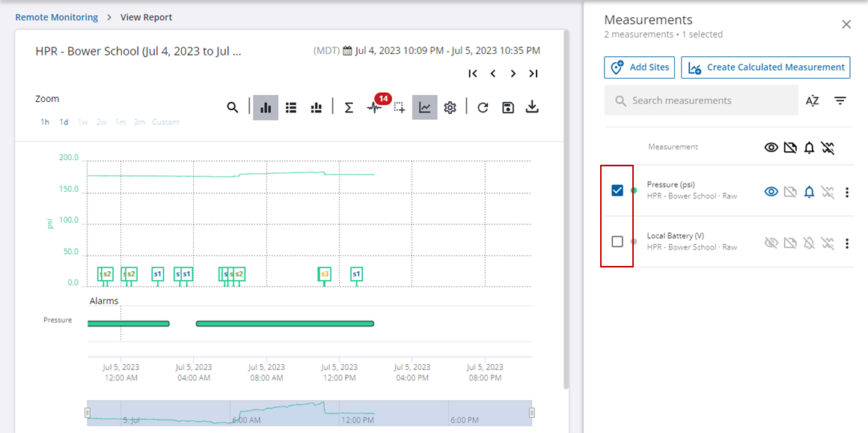Sort measurements alphabetically with AZ icon
The image size is (868, 433).
(813, 100)
